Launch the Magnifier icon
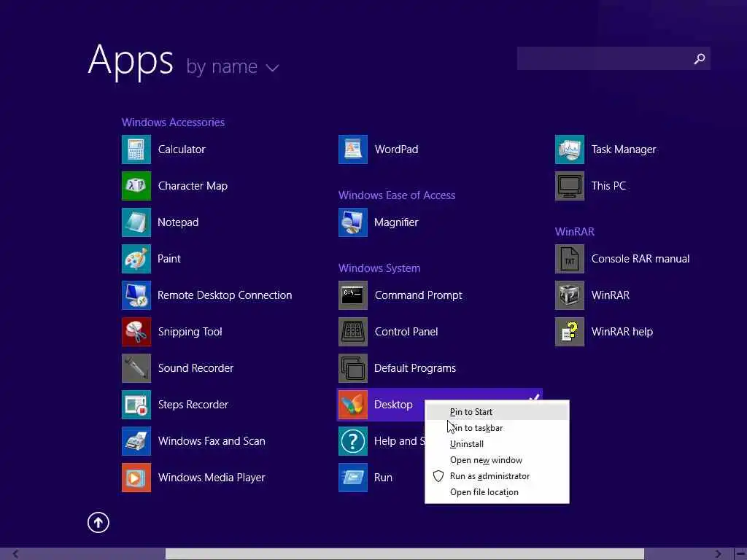 tap(353, 222)
